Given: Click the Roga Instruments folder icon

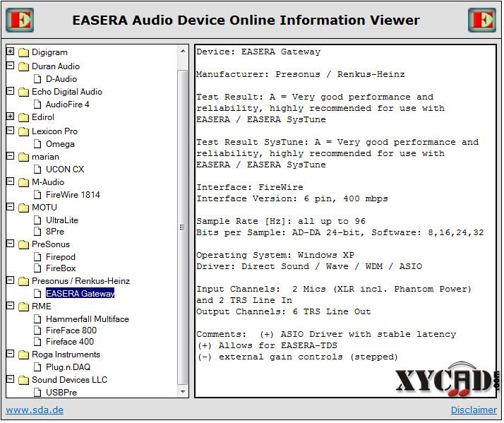Looking at the screenshot, I should 23,355.
